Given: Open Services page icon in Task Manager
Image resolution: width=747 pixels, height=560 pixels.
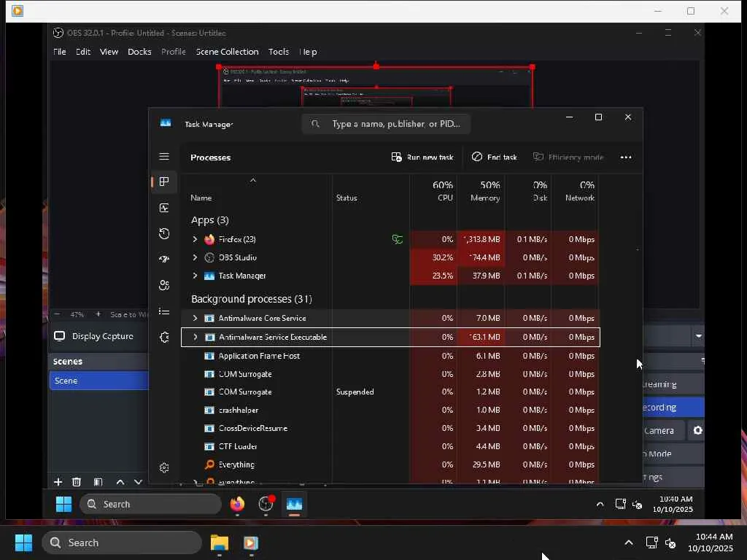Looking at the screenshot, I should pyautogui.click(x=164, y=337).
